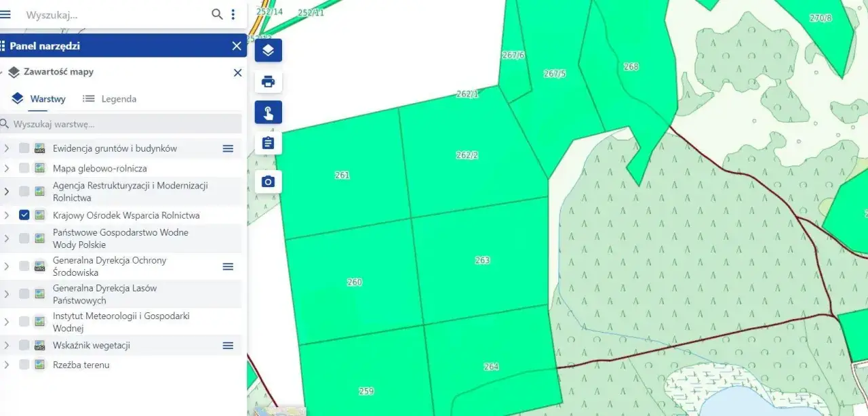Close the Zawartość mapy section
Screen dimensions: 868x416
[x=237, y=72]
